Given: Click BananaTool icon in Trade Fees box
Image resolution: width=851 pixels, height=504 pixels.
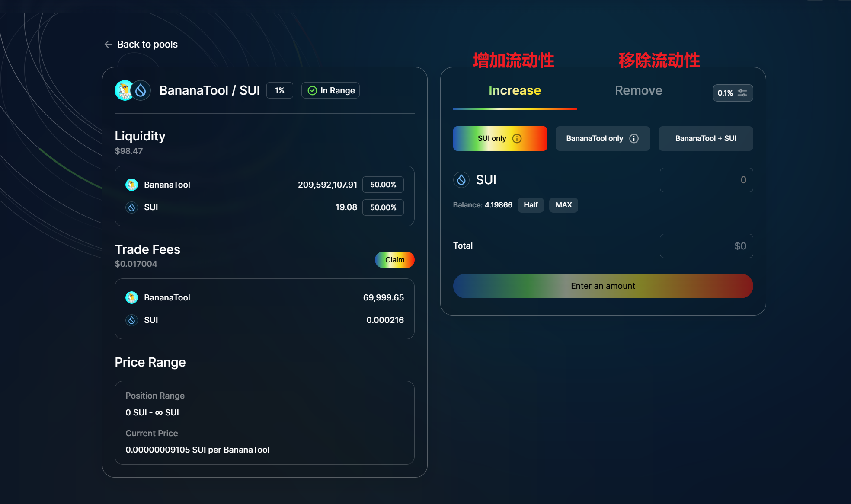Looking at the screenshot, I should 131,297.
